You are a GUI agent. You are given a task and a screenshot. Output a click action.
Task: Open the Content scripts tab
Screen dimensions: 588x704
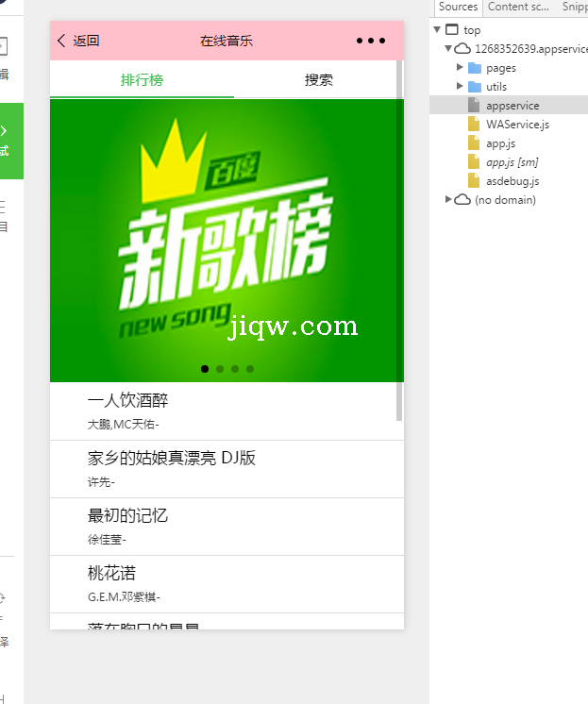click(518, 7)
